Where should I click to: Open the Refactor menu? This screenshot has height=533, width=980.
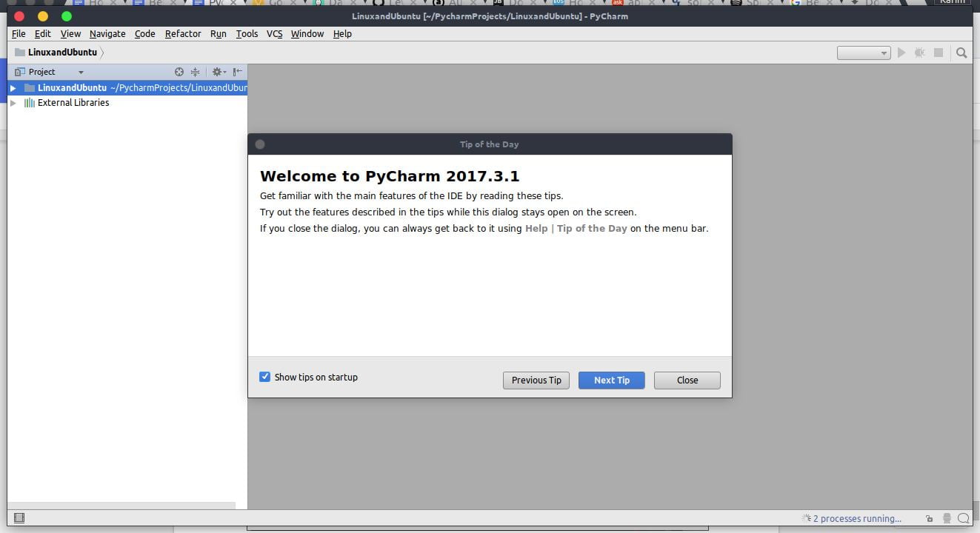[x=183, y=33]
